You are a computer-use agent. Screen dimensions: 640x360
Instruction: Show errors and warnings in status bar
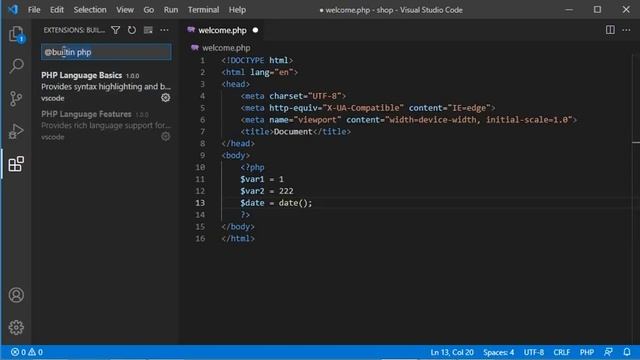coord(27,352)
